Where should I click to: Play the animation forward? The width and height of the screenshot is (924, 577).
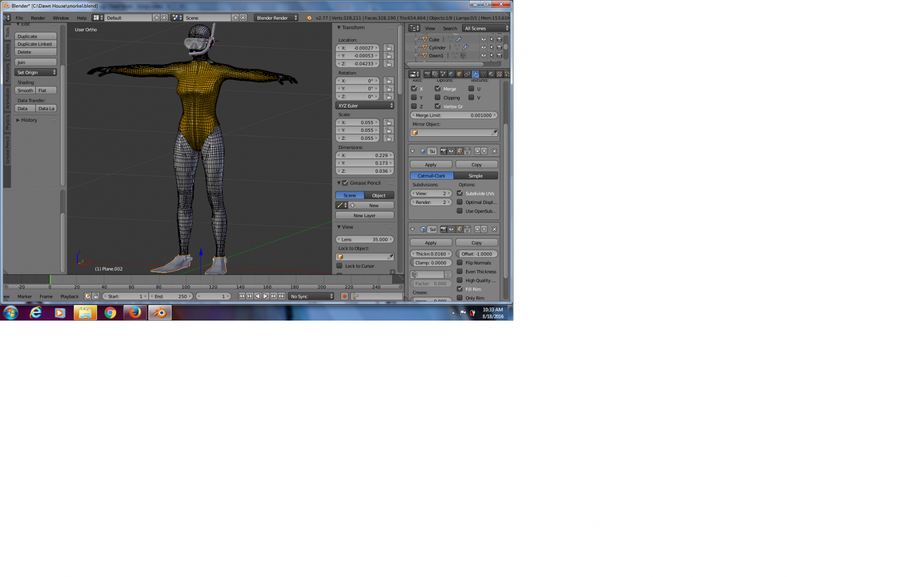[x=266, y=296]
